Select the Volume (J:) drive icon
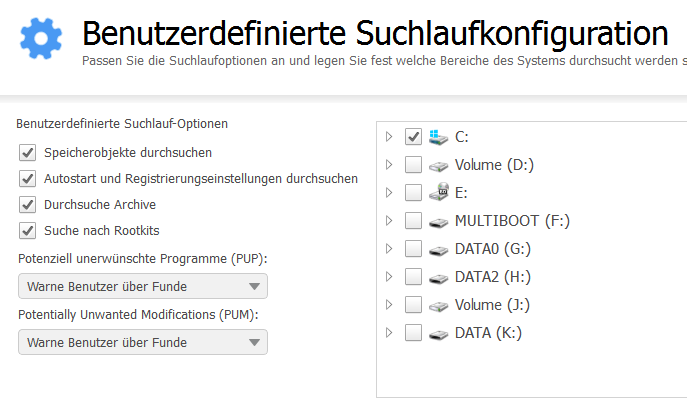 (x=438, y=306)
